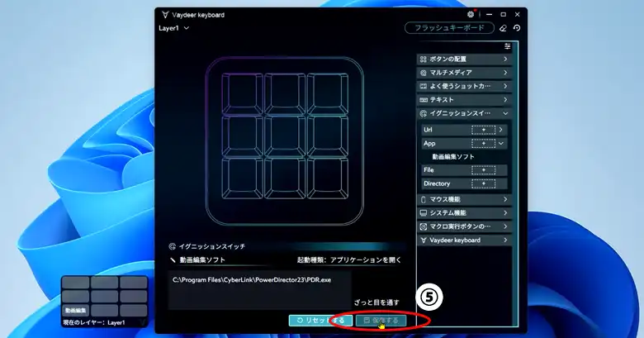Click the イグニッションスイッチ section header

(212, 246)
